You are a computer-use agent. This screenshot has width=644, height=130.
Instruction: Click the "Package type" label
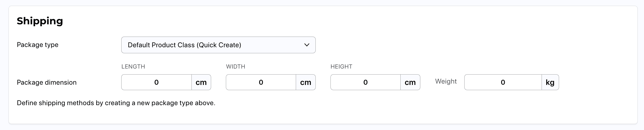click(38, 45)
